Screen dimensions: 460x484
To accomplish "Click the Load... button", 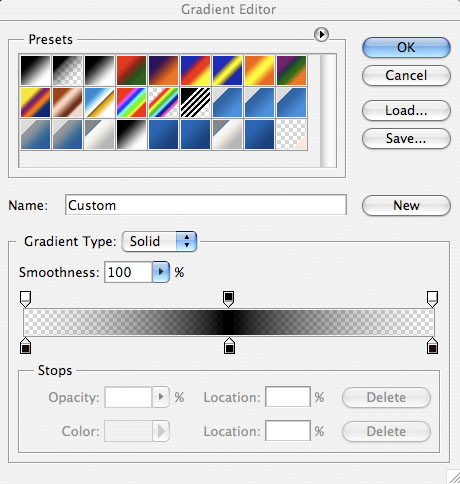I will click(406, 110).
